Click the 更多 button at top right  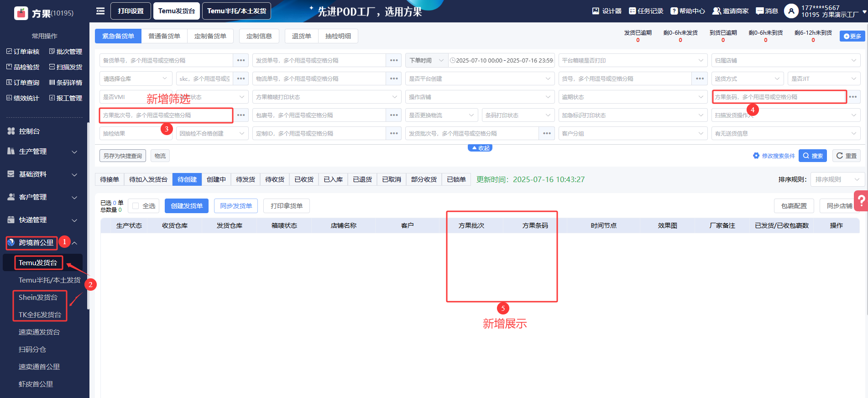852,36
